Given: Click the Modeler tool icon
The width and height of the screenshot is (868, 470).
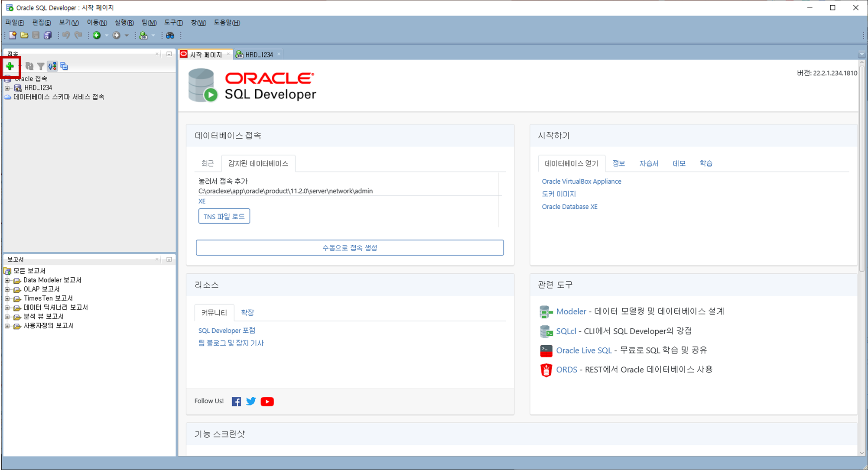Looking at the screenshot, I should [x=546, y=311].
